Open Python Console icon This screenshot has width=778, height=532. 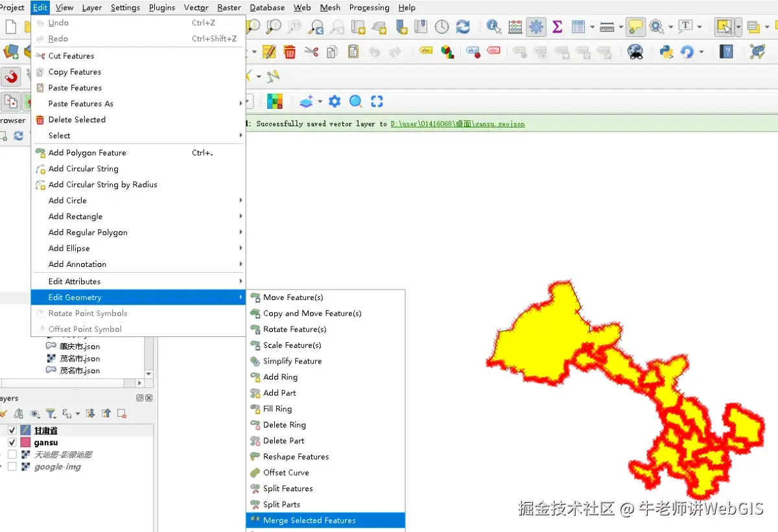tap(666, 52)
